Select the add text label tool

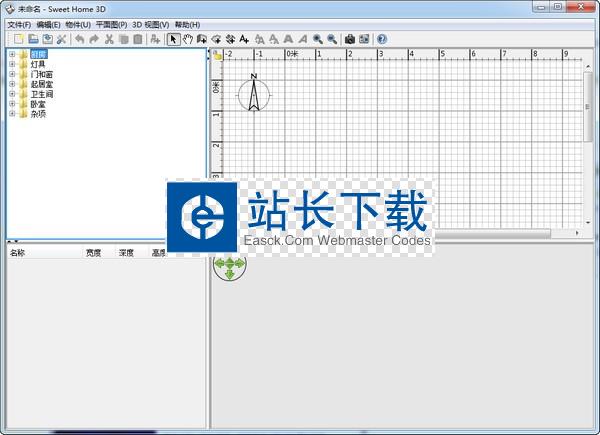[244, 39]
